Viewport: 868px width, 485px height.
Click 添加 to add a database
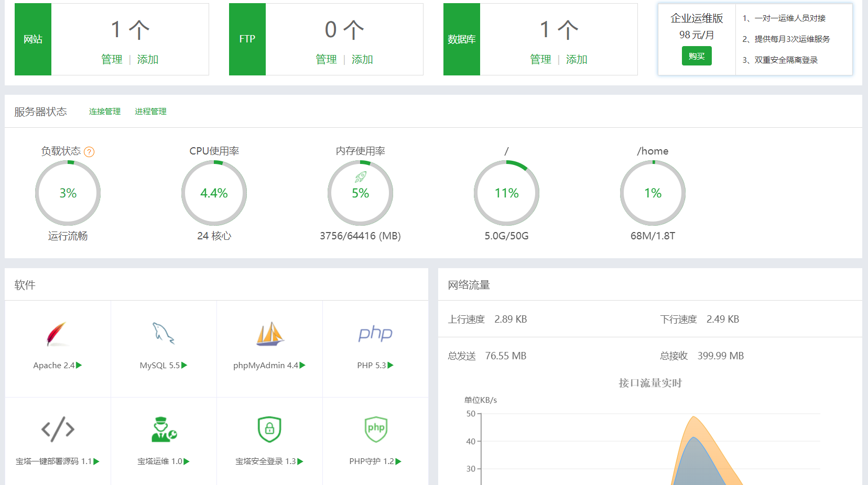click(x=577, y=60)
